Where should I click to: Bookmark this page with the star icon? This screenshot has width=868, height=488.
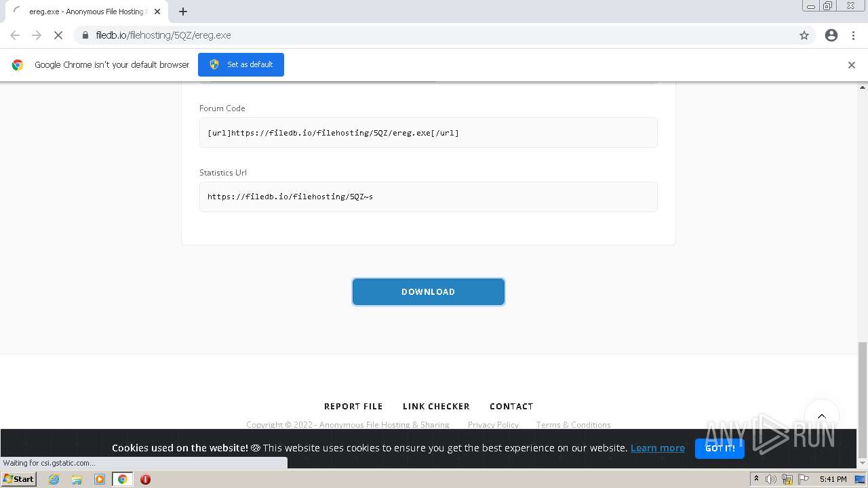click(x=804, y=35)
